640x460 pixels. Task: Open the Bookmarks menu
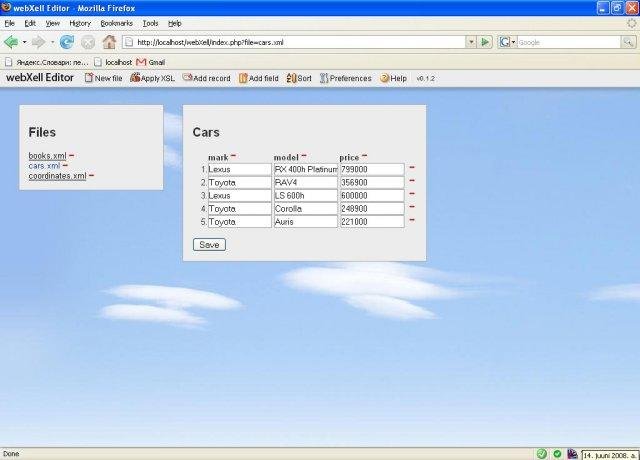116,23
